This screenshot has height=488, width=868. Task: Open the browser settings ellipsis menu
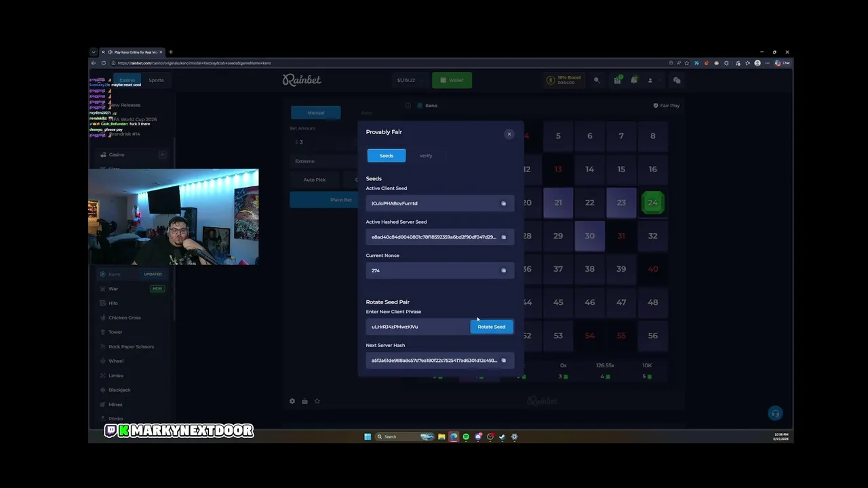pos(768,63)
